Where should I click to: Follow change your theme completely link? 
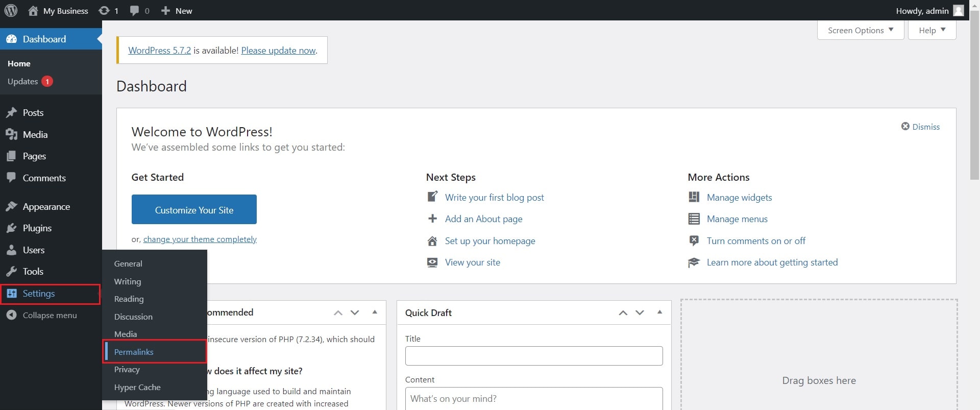(200, 239)
